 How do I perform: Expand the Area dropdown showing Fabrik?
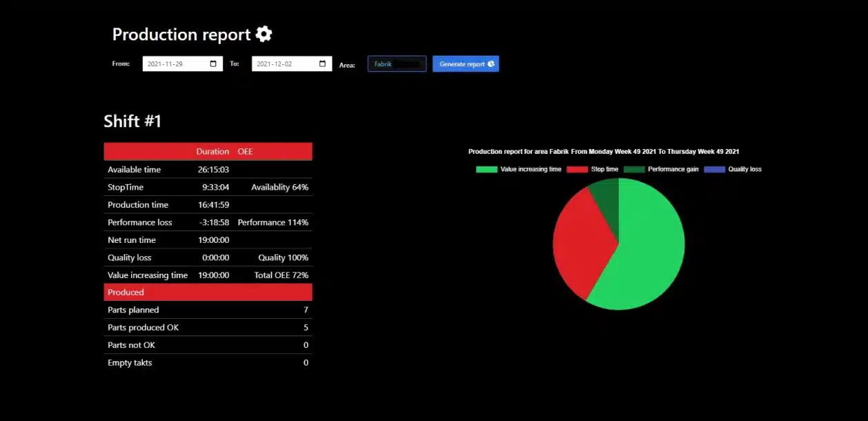[x=397, y=64]
